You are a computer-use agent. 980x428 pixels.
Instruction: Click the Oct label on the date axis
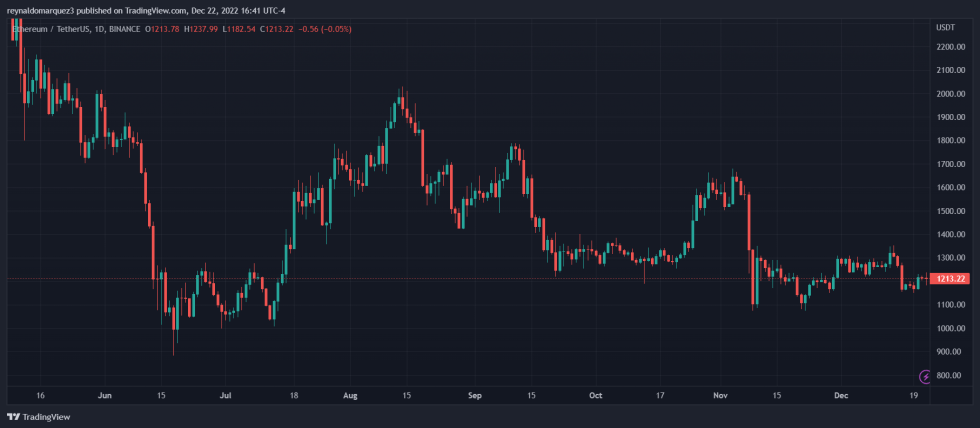(596, 396)
